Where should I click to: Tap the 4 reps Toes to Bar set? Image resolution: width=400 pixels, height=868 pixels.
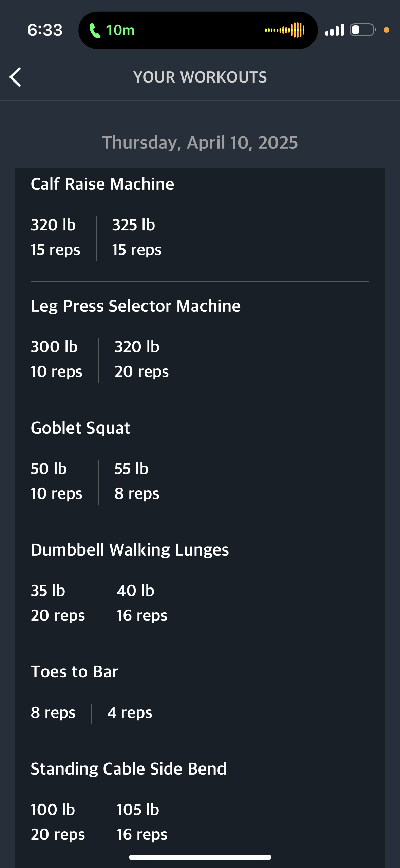tap(130, 713)
